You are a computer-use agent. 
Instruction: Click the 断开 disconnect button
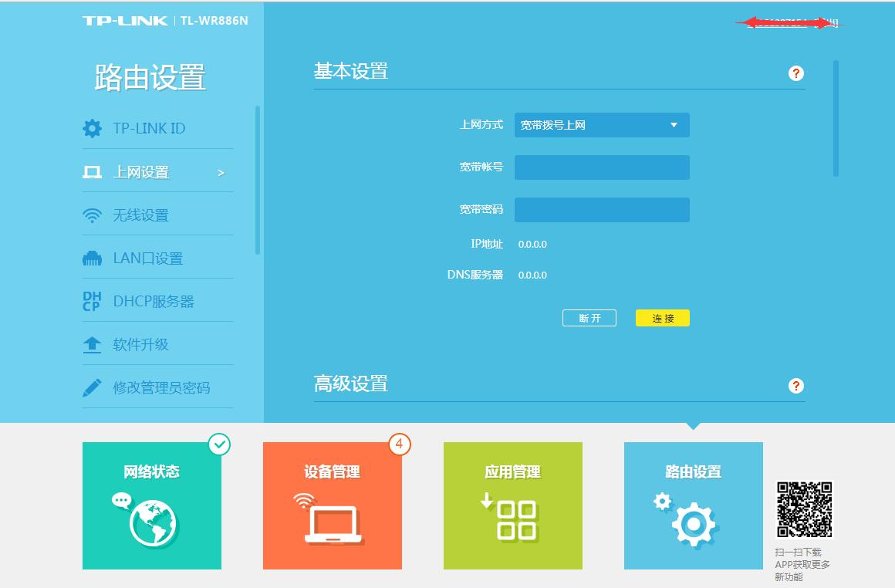(x=589, y=317)
